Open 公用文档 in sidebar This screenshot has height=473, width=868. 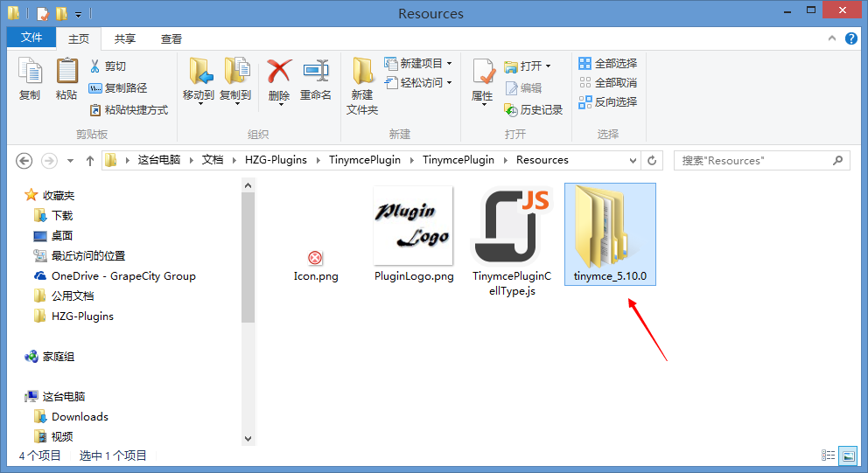pos(64,296)
